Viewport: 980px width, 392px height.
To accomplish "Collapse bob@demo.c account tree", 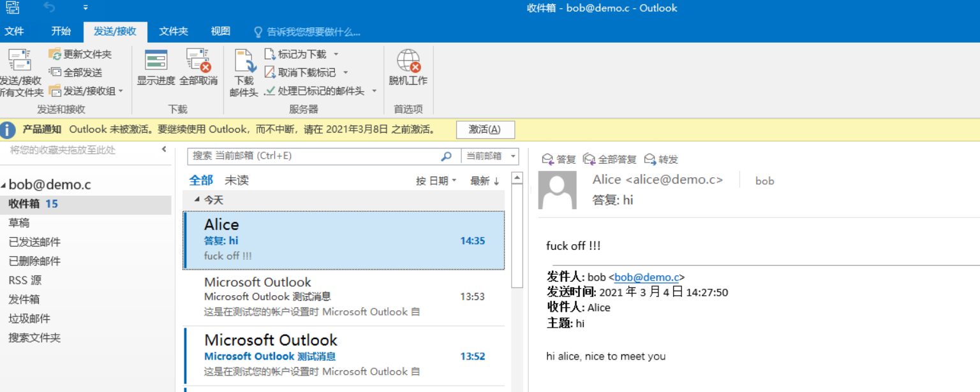I will pos(4,185).
